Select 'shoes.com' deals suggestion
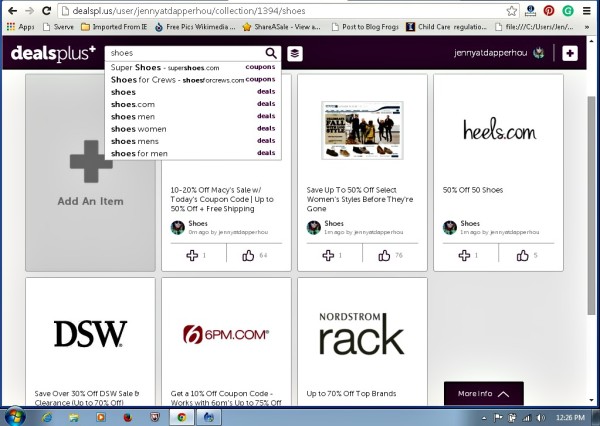Image resolution: width=600 pixels, height=426 pixels. coord(193,104)
